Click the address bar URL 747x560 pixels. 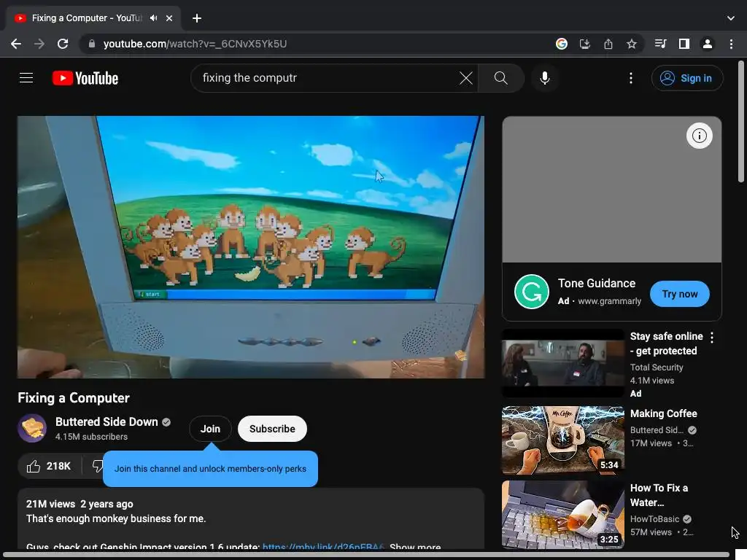pos(195,44)
